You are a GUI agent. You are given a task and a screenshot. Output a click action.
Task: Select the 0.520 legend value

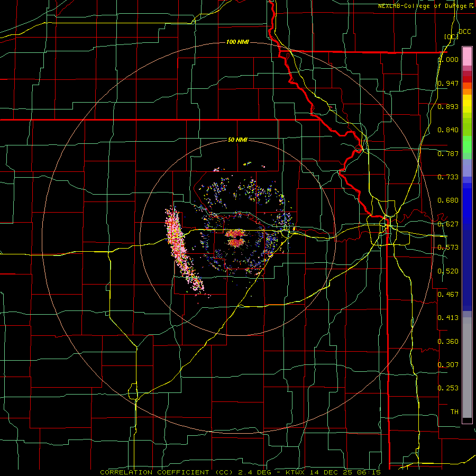448,271
